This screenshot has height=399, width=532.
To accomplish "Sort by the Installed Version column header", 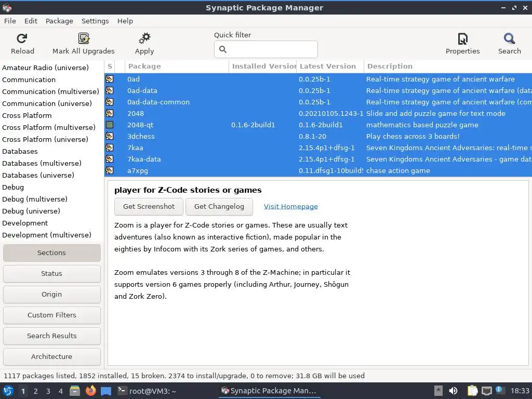I will pos(263,66).
